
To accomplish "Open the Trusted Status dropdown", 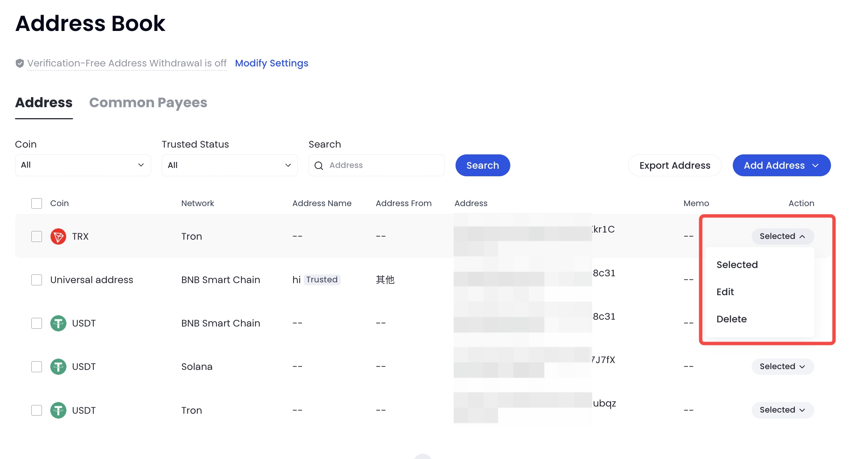I will coord(229,165).
